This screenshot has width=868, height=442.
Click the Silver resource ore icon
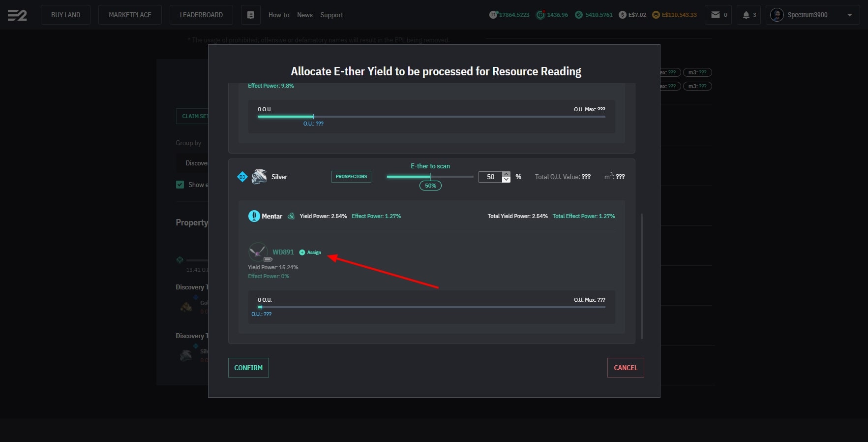point(259,177)
